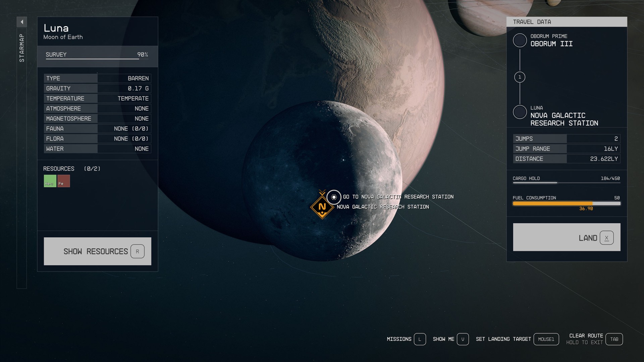
Task: Click the Gravity value 0.17 G
Action: point(138,88)
